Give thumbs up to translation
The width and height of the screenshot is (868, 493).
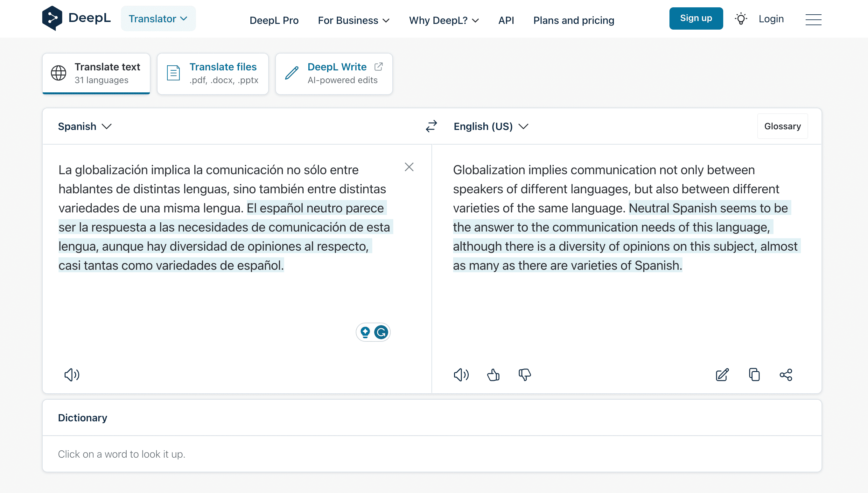tap(493, 375)
